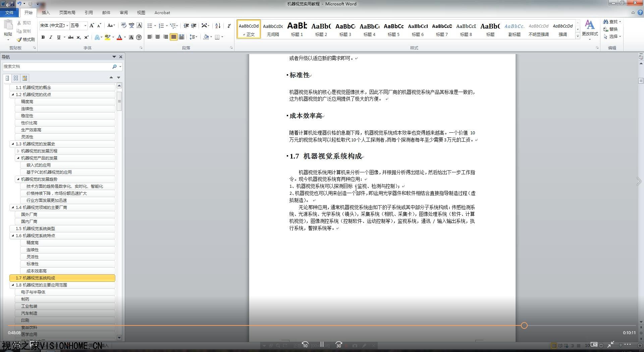Click the video progress slider handle
This screenshot has width=644, height=352.
click(524, 325)
